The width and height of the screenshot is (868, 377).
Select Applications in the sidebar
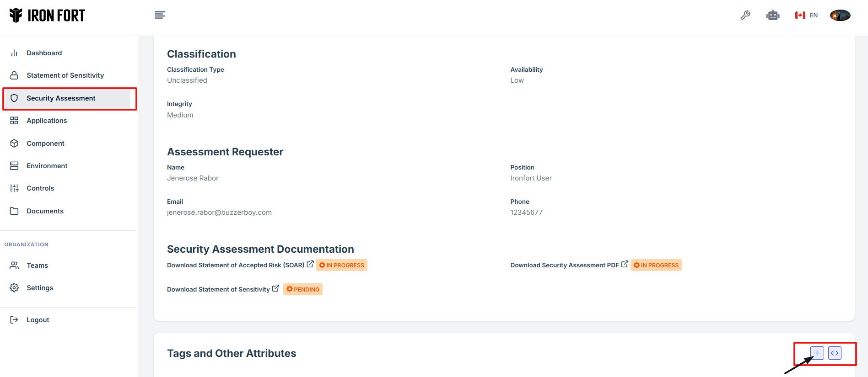47,121
